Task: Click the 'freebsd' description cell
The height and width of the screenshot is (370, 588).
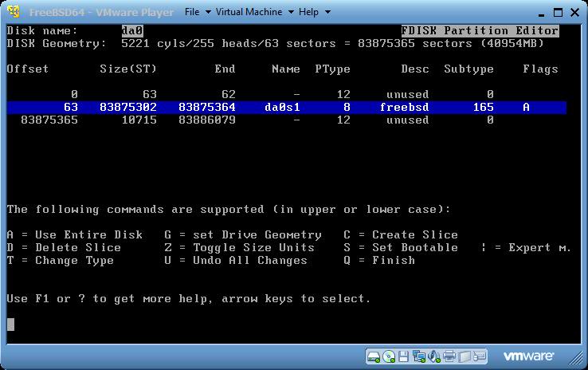Action: coord(404,108)
